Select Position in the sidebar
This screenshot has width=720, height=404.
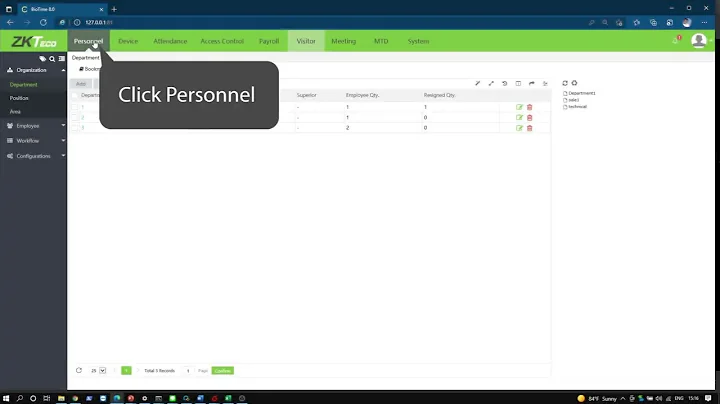[x=19, y=98]
